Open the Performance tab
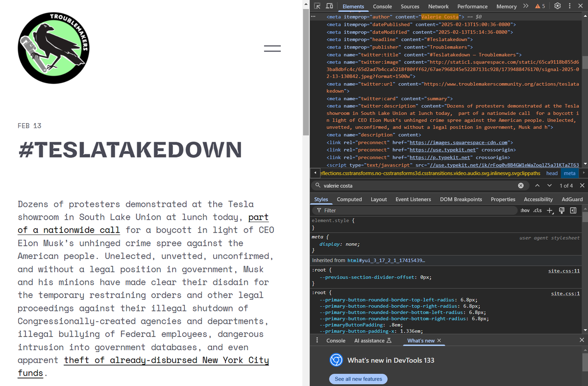 472,6
